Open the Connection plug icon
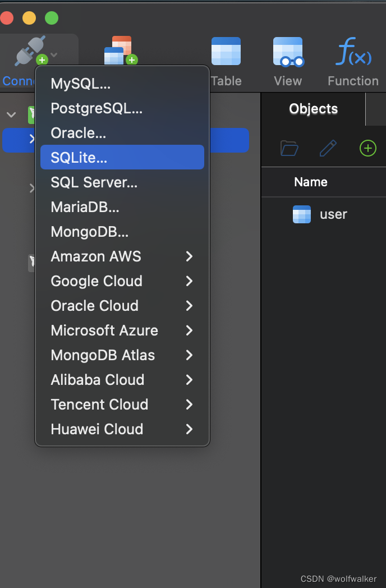Screen dimensions: 386x588 pyautogui.click(x=31, y=50)
